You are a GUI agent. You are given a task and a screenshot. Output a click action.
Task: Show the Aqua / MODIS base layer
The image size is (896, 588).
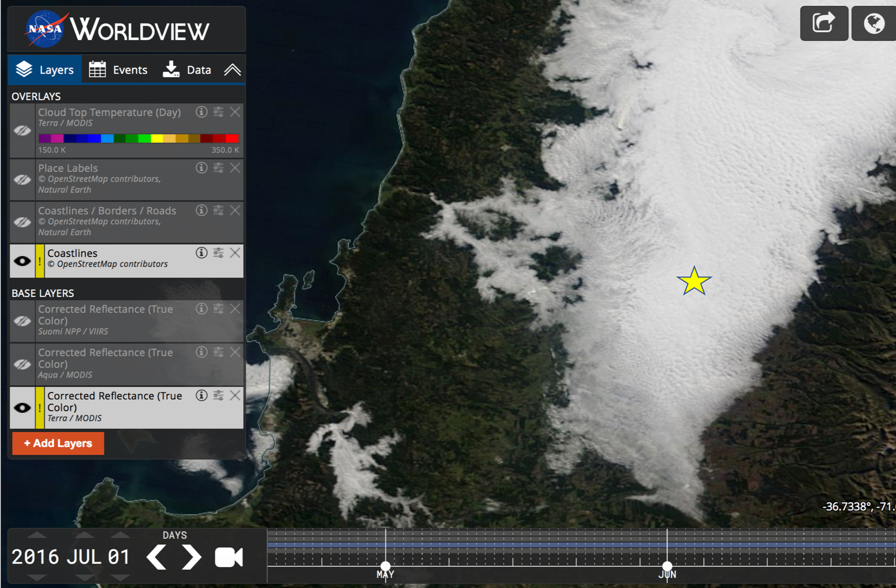(x=22, y=364)
